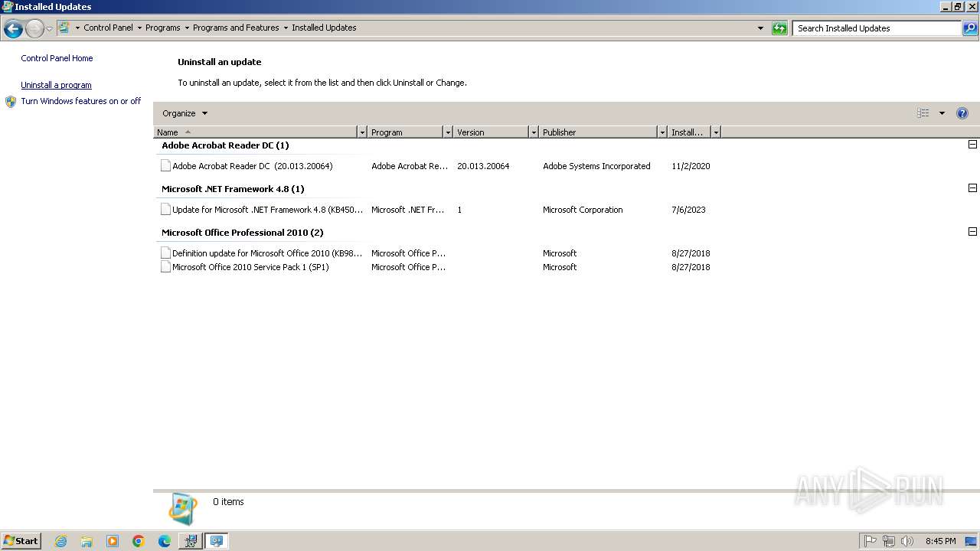Select Update for Microsoft .NET Framework 4.8
980x551 pixels.
tap(267, 210)
